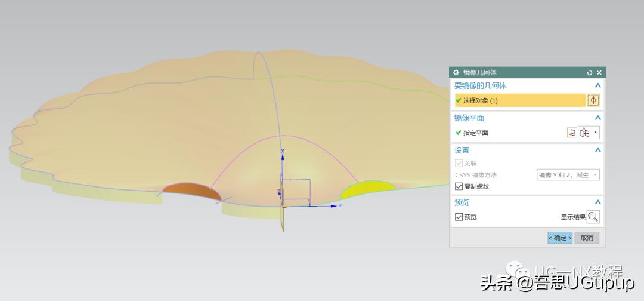This screenshot has height=301, width=644.
Task: Open dialog settings gear icon
Action: click(456, 73)
